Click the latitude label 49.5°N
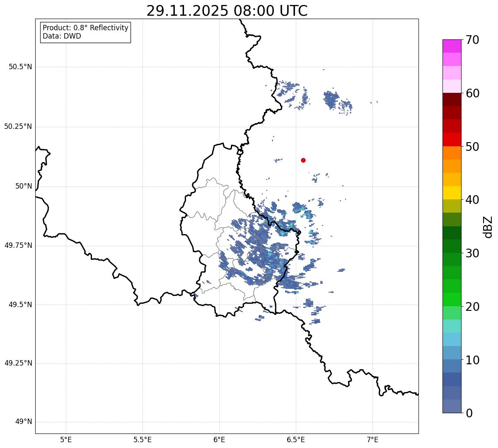The image size is (498, 448). click(20, 305)
